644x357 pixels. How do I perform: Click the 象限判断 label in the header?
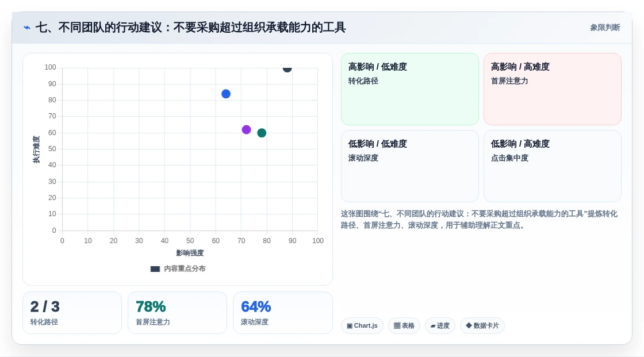click(605, 28)
